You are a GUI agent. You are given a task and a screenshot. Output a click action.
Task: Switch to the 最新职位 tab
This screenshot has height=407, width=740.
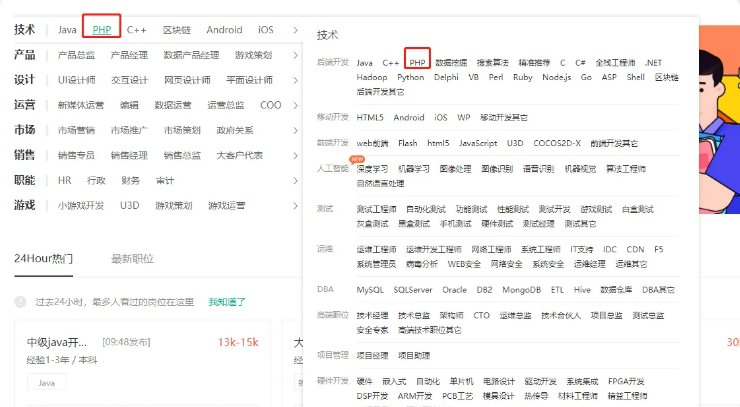pos(132,259)
